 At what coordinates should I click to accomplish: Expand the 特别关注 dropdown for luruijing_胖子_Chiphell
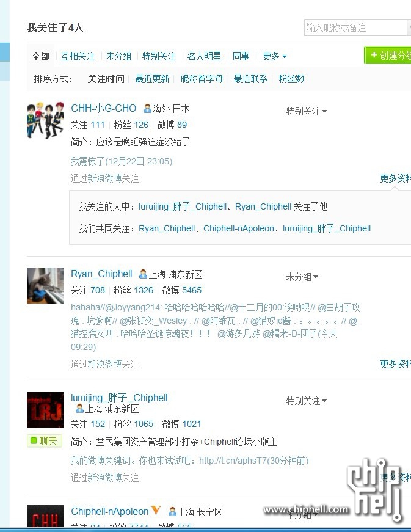[x=306, y=401]
